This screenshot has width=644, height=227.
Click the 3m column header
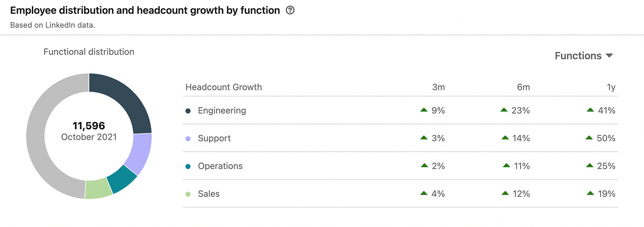coord(438,87)
